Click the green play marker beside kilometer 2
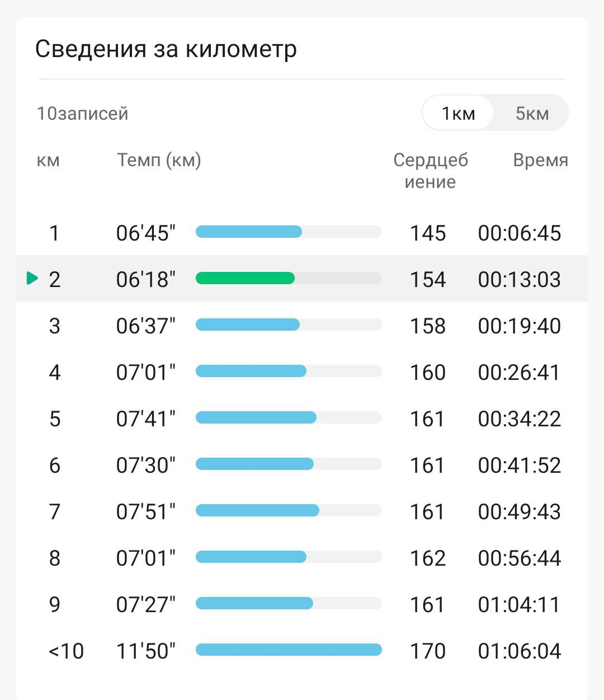 pyautogui.click(x=32, y=278)
